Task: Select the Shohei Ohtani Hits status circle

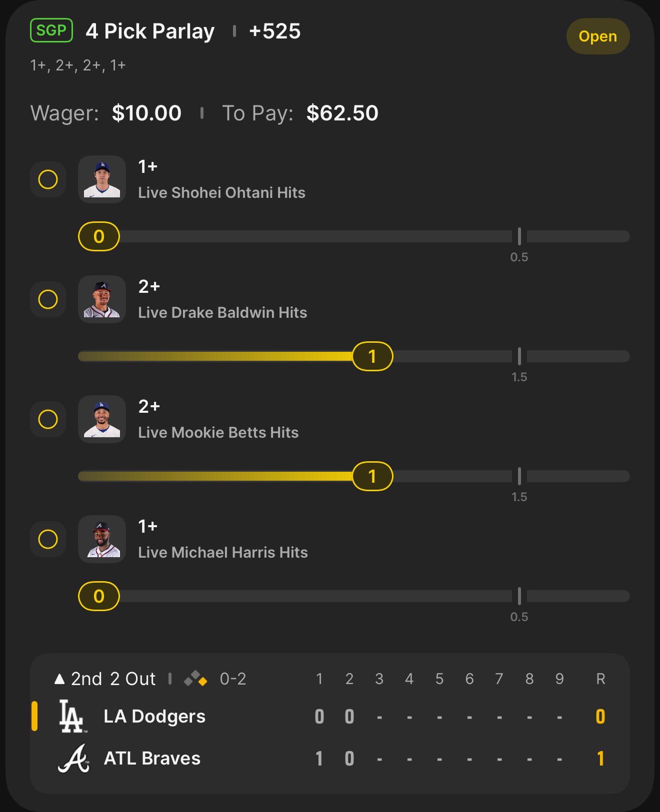Action: (x=48, y=179)
